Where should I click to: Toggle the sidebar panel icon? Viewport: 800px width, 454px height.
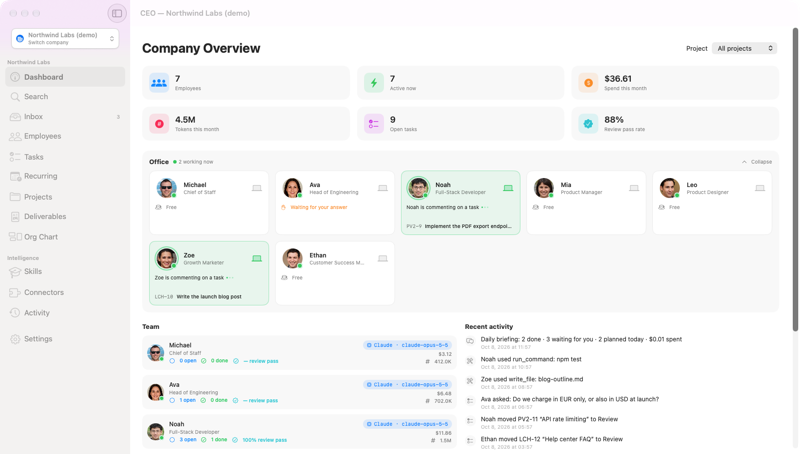point(117,13)
